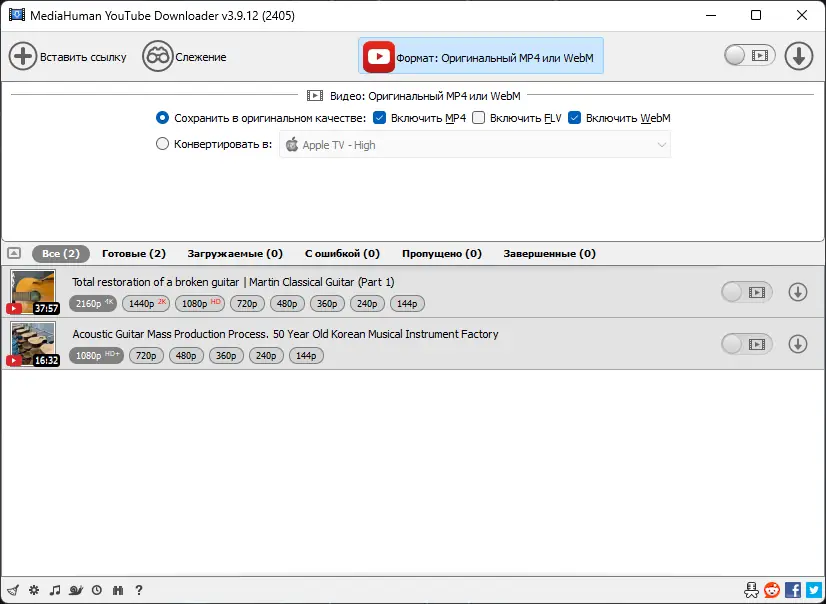Switch to Завершенные (0) tab
Viewport: 826px width, 604px height.
pos(549,254)
